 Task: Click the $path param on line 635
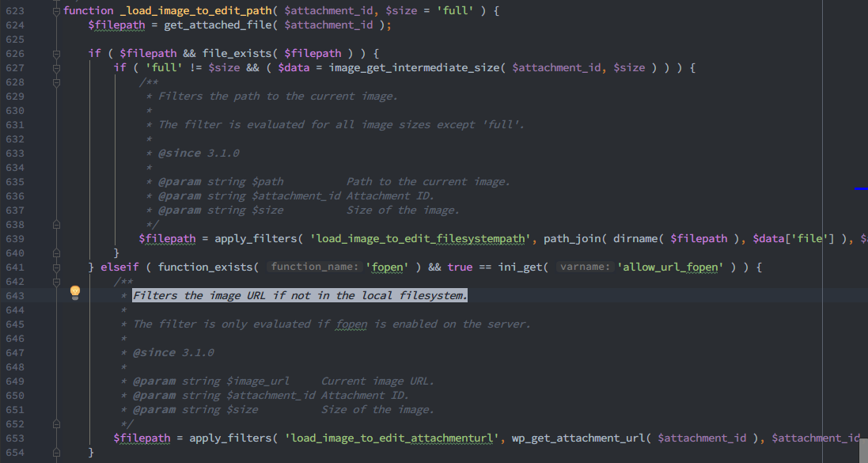(x=267, y=182)
